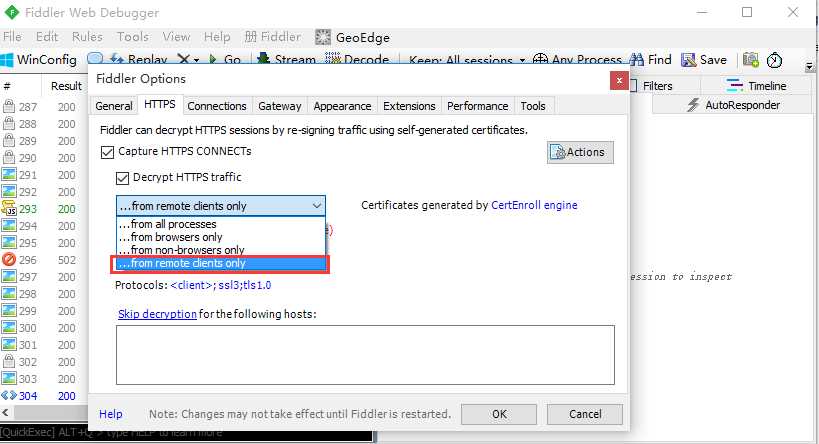Click Cancel in Fiddler Options
Screen dimensions: 819x444
[x=584, y=414]
